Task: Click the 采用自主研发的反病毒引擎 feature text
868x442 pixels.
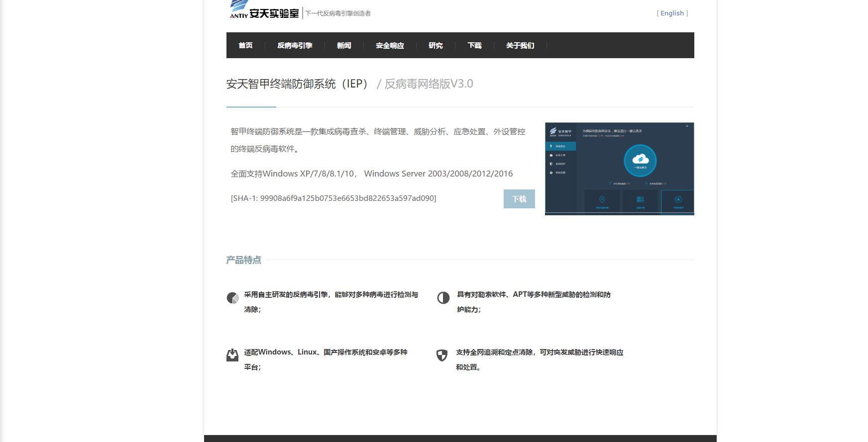Action: 331,302
